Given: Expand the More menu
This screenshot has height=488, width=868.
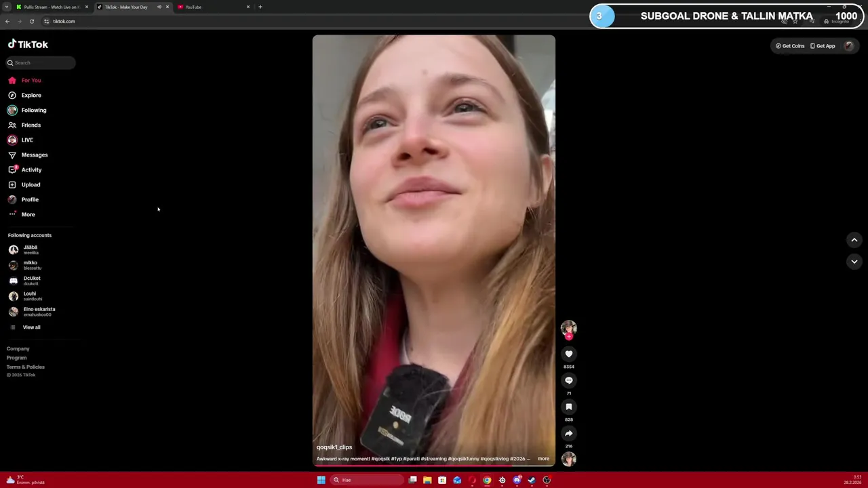Looking at the screenshot, I should tap(22, 214).
